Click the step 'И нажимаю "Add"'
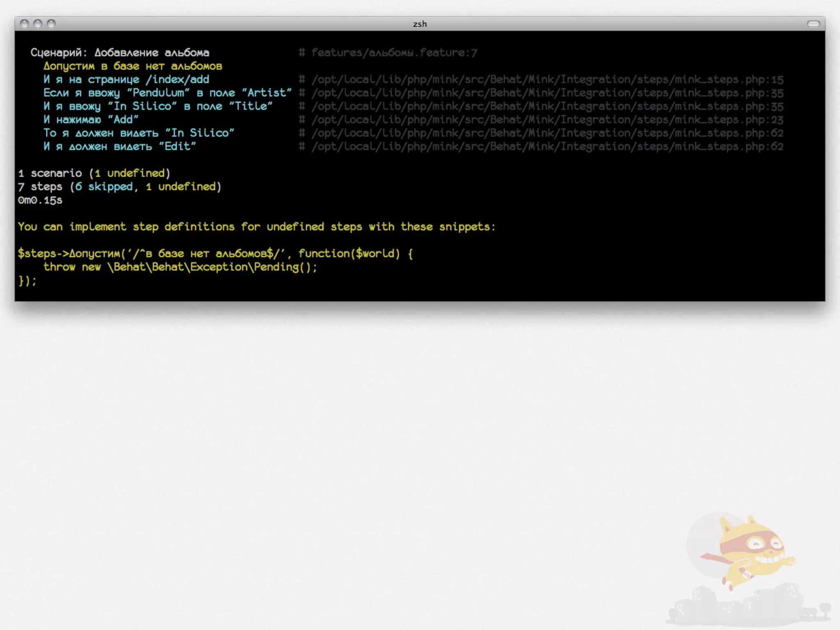 point(91,120)
